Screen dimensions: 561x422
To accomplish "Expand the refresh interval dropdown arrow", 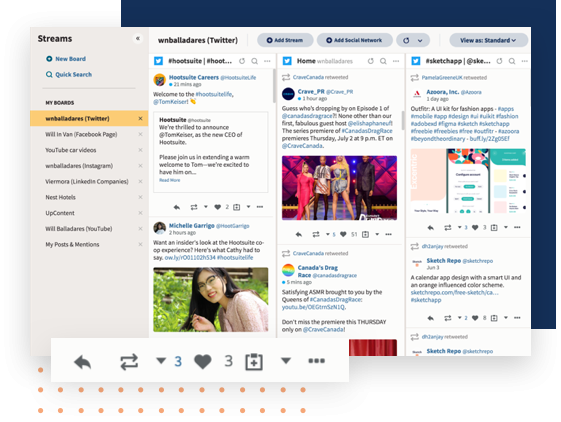I will pyautogui.click(x=420, y=40).
